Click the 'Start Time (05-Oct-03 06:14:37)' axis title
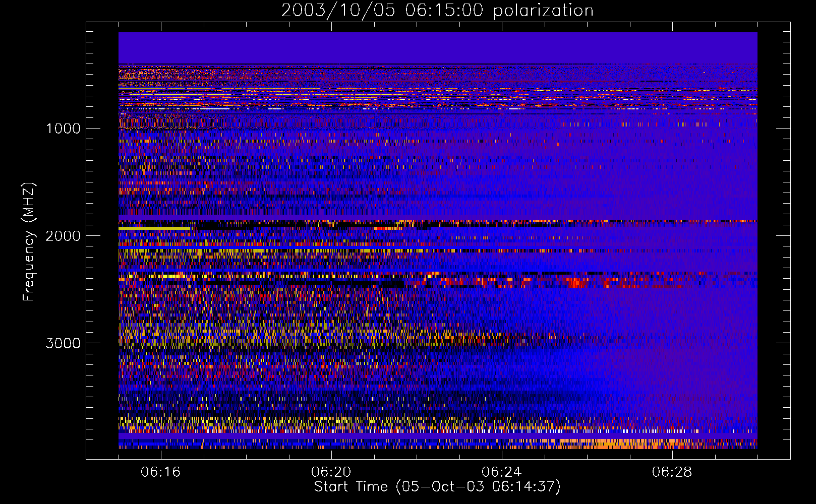Image resolution: width=816 pixels, height=504 pixels. click(437, 487)
